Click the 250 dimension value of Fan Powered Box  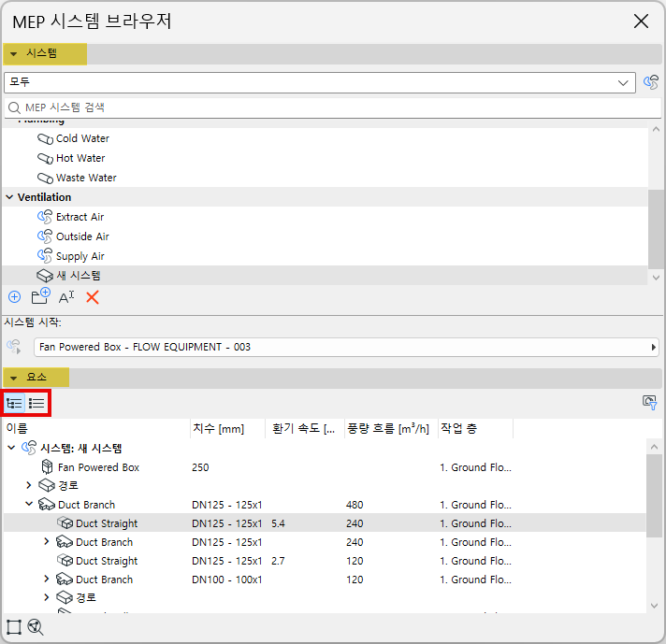tap(200, 467)
